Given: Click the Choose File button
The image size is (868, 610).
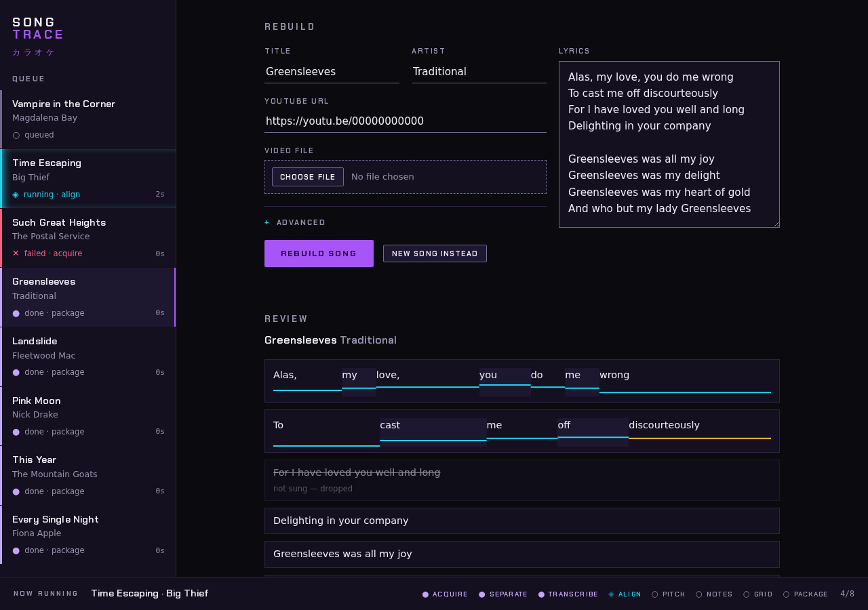Looking at the screenshot, I should 308,177.
